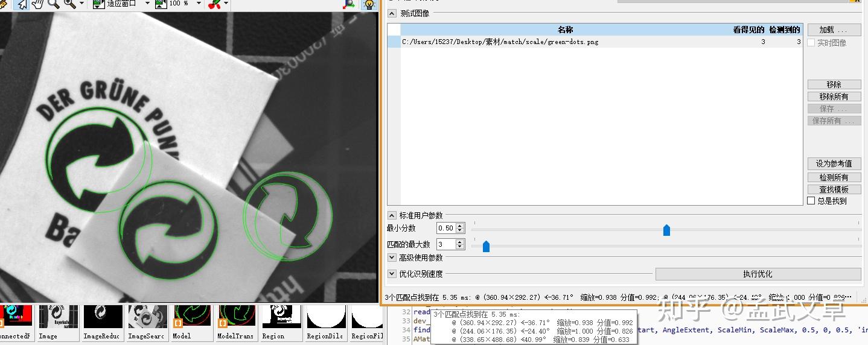Select the ModelTrans variable thumbnail
The width and height of the screenshot is (868, 345).
click(237, 323)
